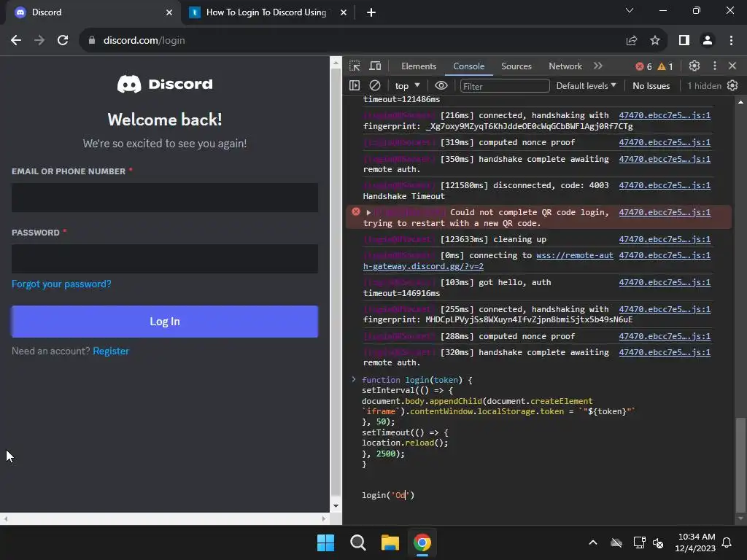Click the inspect element picker icon
Screen dimensions: 747x560
click(355, 66)
